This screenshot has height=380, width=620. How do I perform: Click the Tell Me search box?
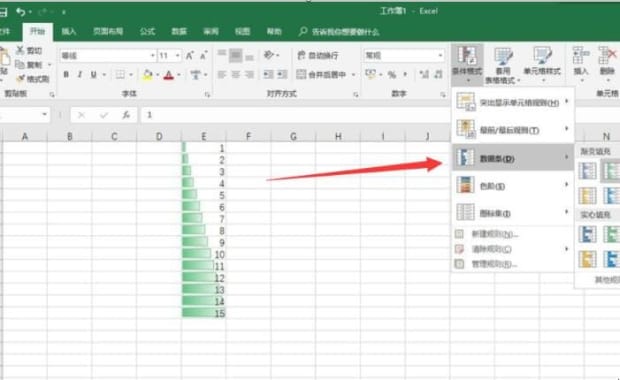click(339, 32)
